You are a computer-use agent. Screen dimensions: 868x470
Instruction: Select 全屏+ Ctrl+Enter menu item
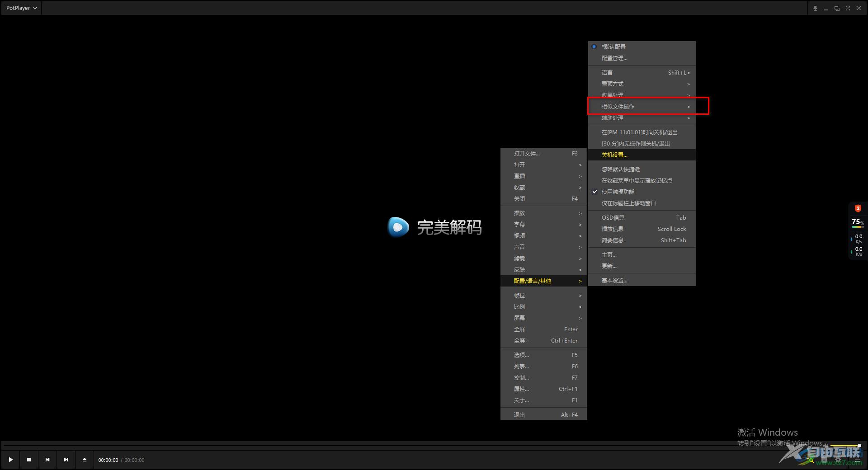pyautogui.click(x=543, y=340)
